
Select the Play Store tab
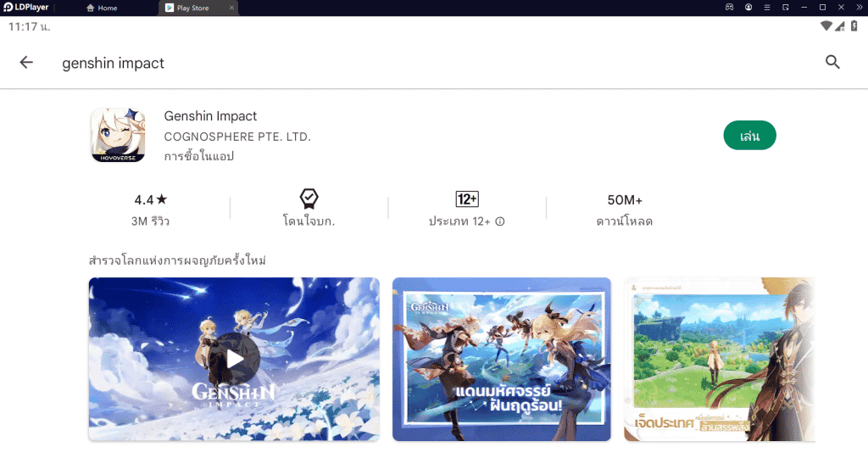[192, 8]
